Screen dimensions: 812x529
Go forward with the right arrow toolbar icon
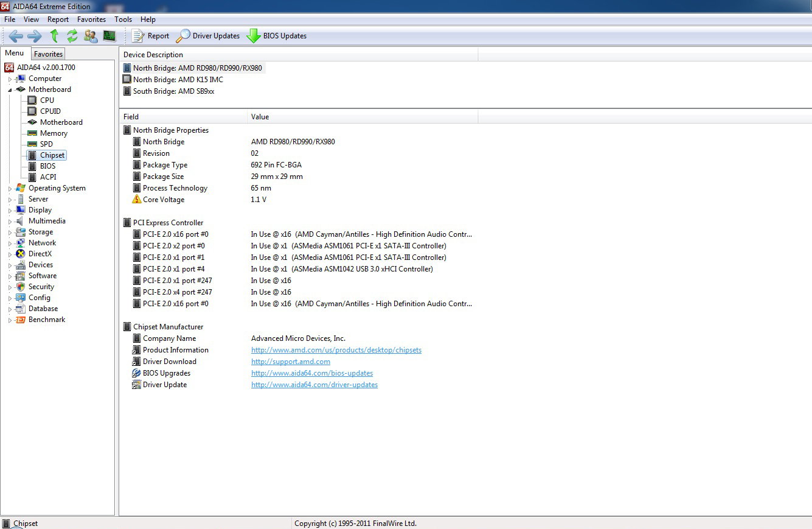(x=35, y=36)
